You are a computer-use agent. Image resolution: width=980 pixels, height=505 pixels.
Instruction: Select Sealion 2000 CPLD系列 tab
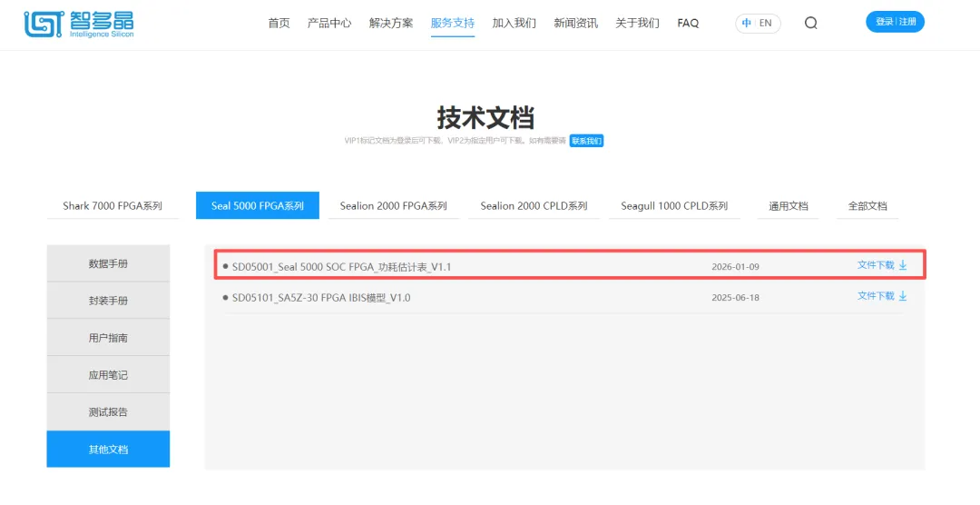534,206
